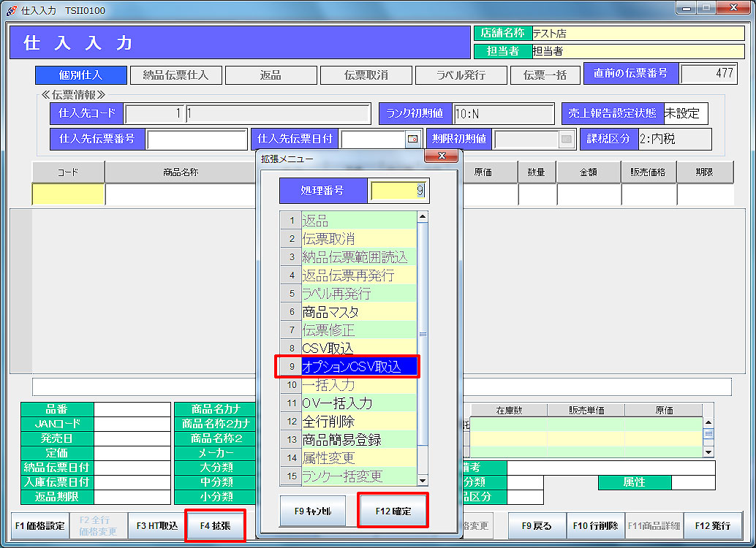
Task: Click the F9 キャンセル button
Action: click(x=313, y=511)
